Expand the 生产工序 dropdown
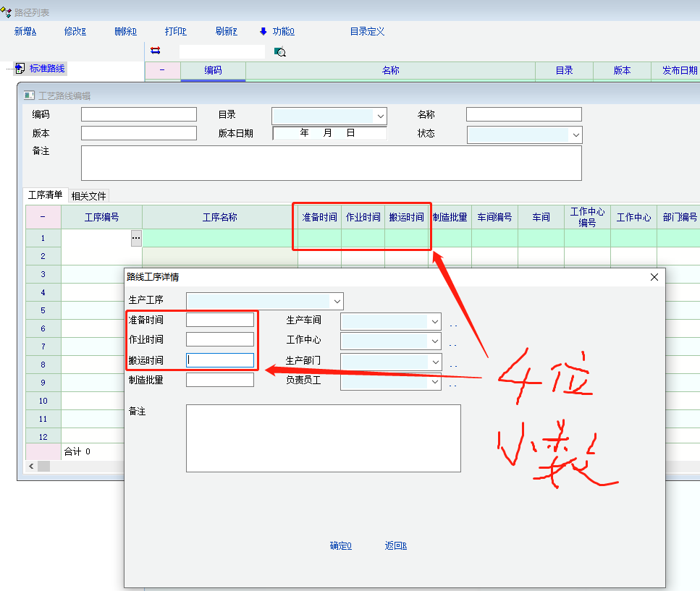Screen dimensions: 700x591 [337, 301]
